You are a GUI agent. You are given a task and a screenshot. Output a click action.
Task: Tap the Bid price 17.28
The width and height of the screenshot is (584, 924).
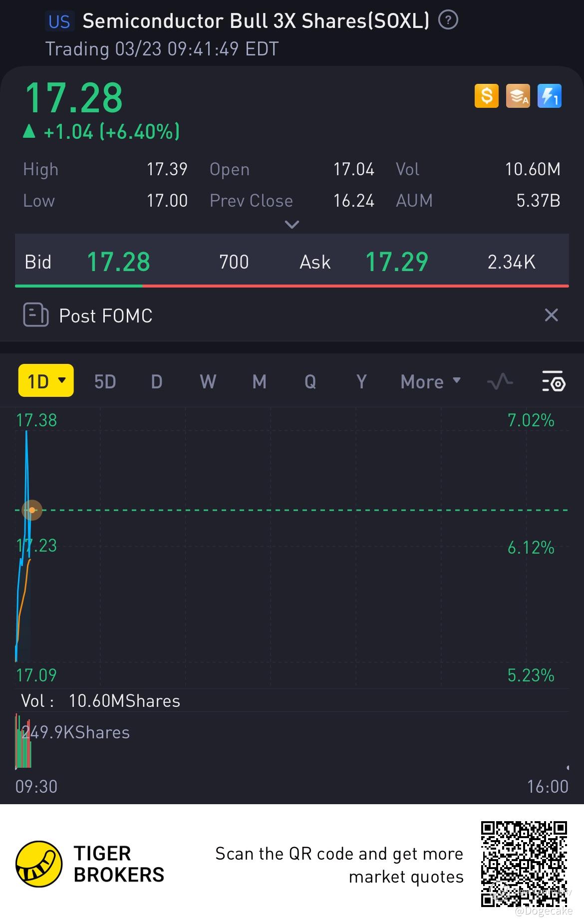[x=118, y=262]
